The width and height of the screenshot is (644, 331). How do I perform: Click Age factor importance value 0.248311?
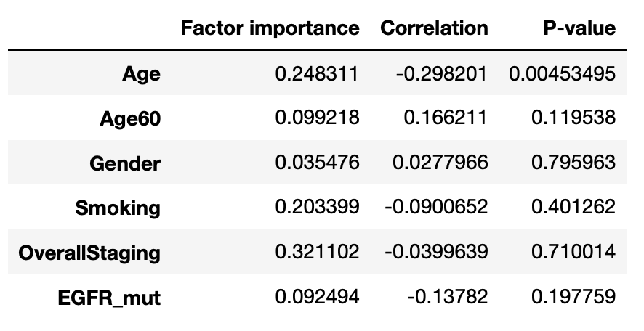317,74
